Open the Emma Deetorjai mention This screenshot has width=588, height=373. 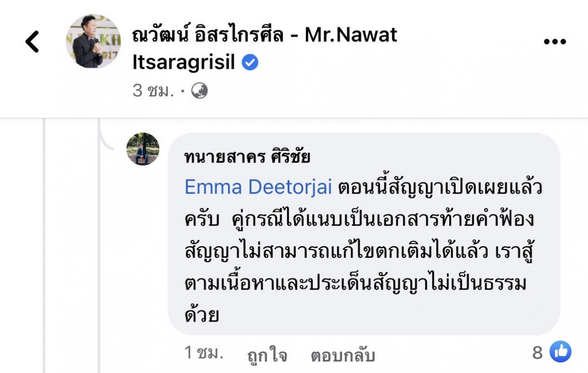tap(258, 187)
